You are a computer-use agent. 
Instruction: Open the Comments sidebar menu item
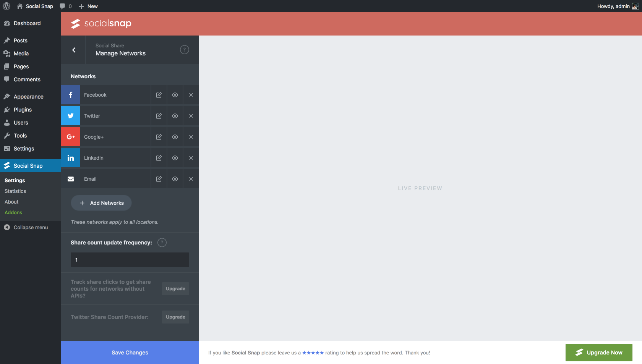31,79
